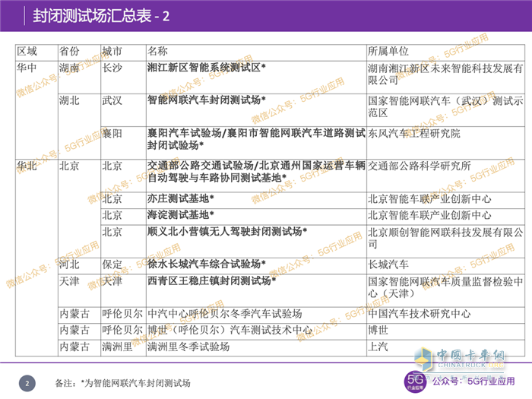Screen dimensions: 532x399
Task: Click the page number 2 badge
Action: (27, 383)
